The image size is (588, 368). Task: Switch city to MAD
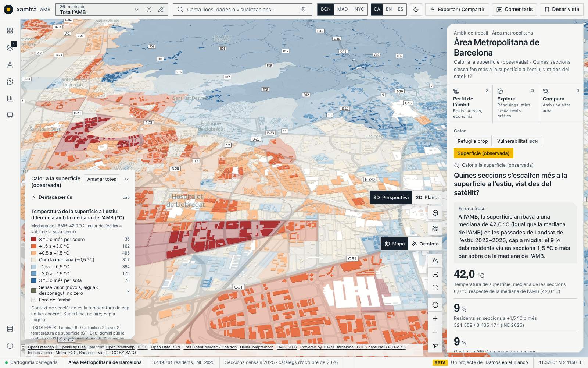tap(343, 9)
